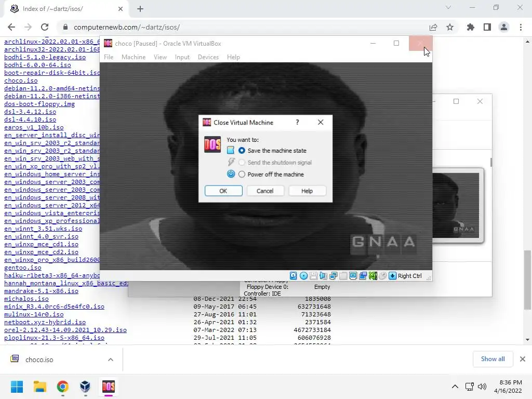Click the volume icon in system tray
The width and height of the screenshot is (532, 399).
coord(482,387)
